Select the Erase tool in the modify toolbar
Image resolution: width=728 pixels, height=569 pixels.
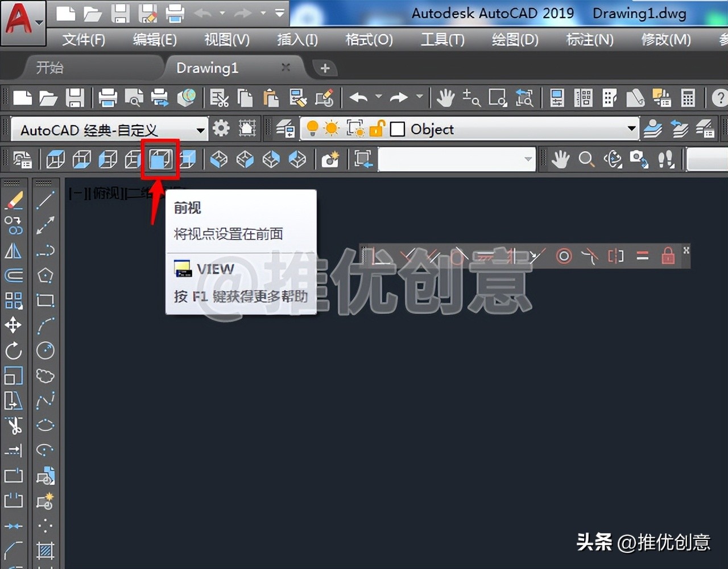coord(14,200)
